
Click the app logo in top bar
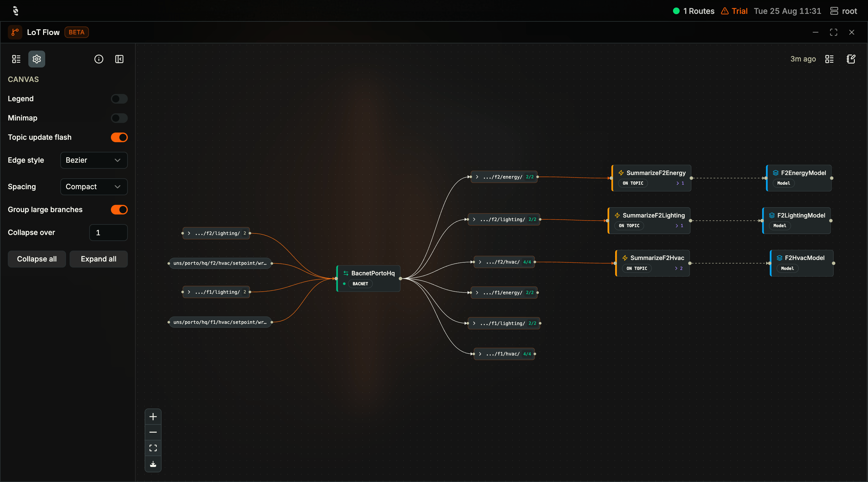[x=15, y=11]
